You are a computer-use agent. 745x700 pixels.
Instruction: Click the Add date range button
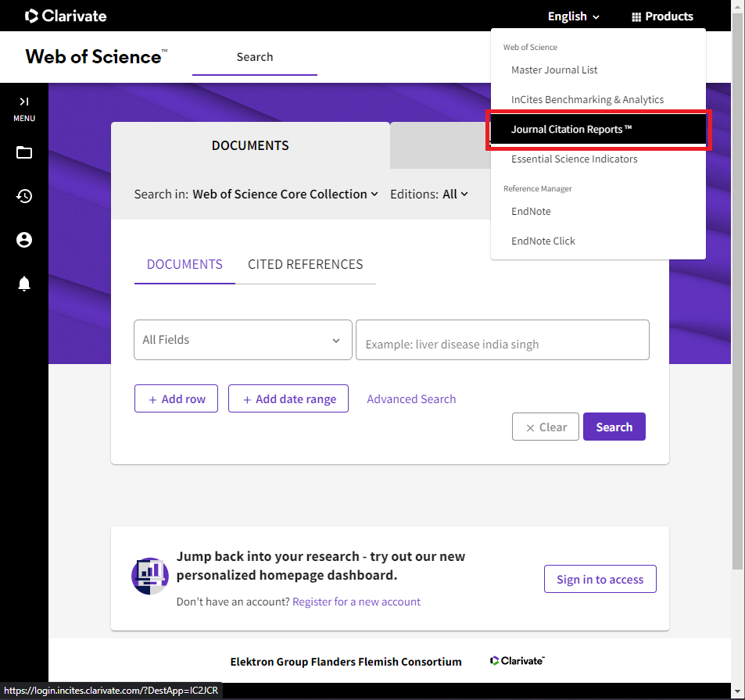[x=288, y=399]
